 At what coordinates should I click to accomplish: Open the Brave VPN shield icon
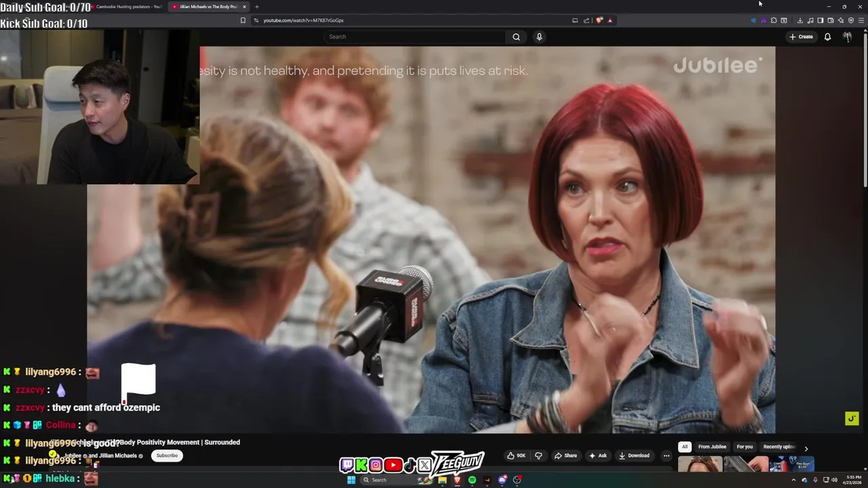(x=851, y=20)
